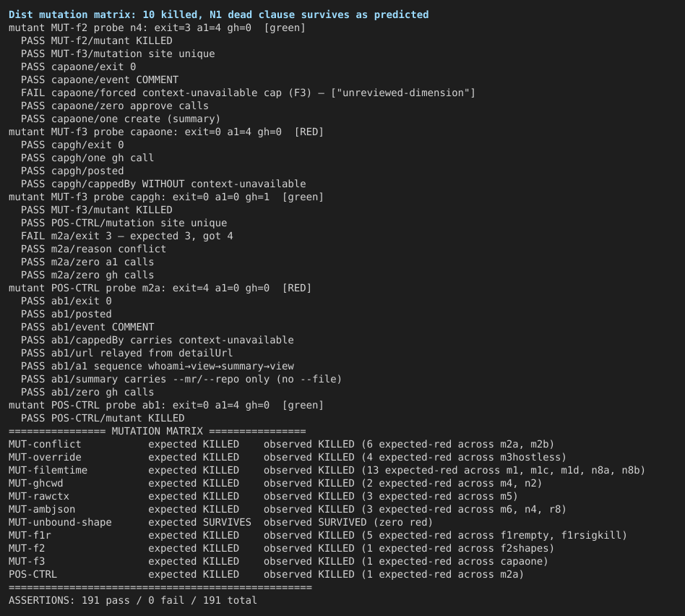The image size is (685, 616).
Task: Click the POS-CTRL probe ab1 [green] line
Action: pyautogui.click(x=166, y=405)
